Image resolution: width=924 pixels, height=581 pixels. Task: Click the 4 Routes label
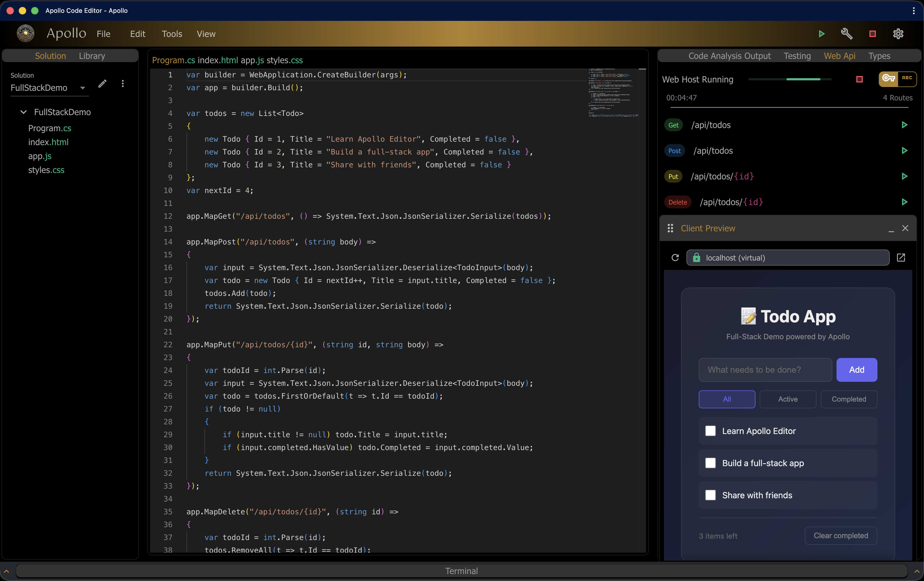(x=898, y=98)
